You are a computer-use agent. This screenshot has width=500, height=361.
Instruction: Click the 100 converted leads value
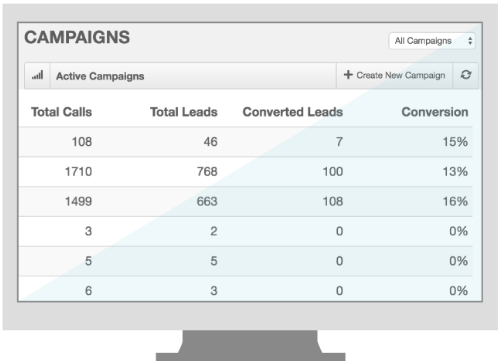click(x=333, y=172)
